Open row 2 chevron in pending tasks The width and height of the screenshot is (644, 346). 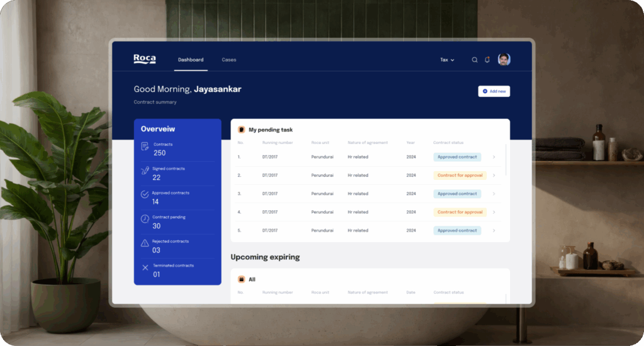click(494, 176)
